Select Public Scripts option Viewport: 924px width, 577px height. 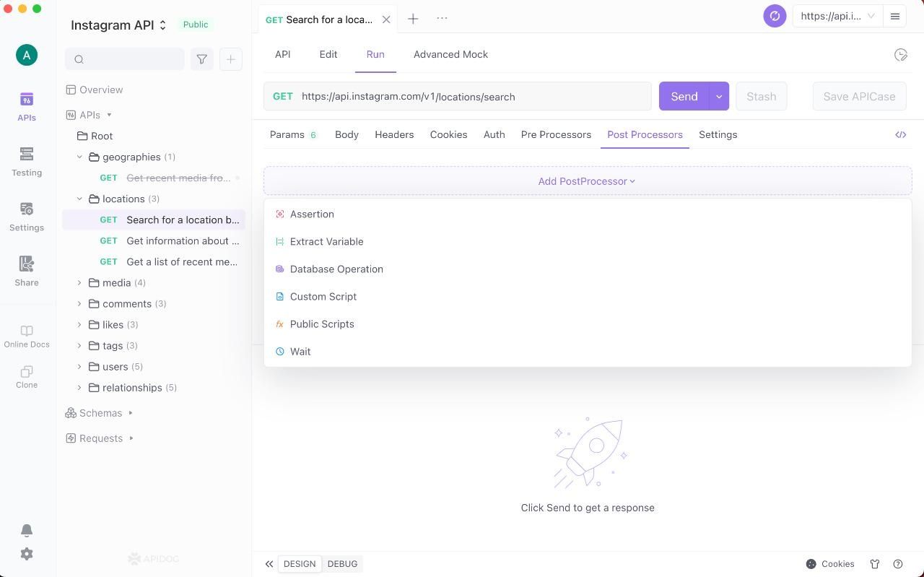tap(588, 324)
